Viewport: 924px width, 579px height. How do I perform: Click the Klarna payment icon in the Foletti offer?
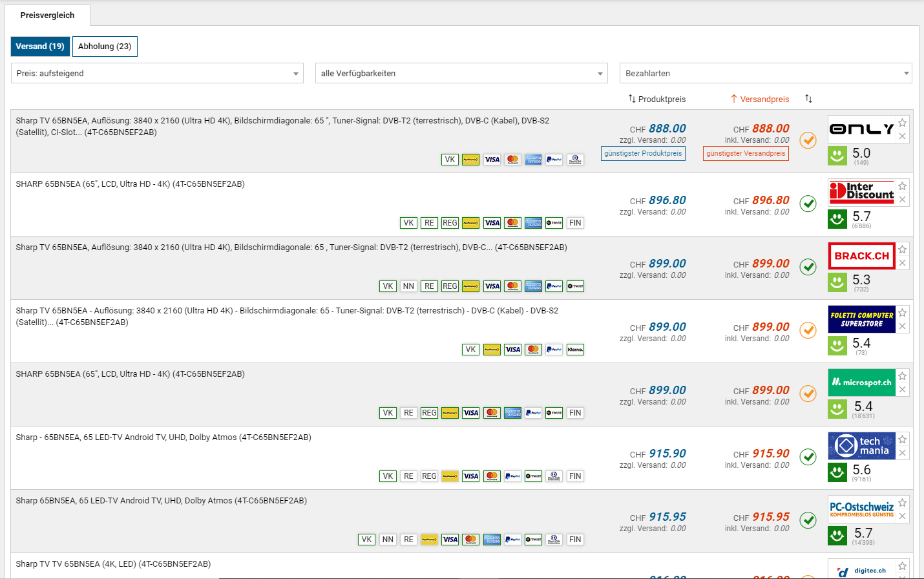(575, 350)
